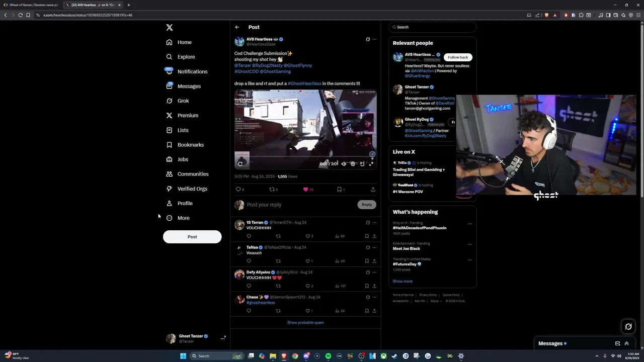Repost TaNaa's reply
Viewport: 644px width, 362px height.
(x=278, y=261)
